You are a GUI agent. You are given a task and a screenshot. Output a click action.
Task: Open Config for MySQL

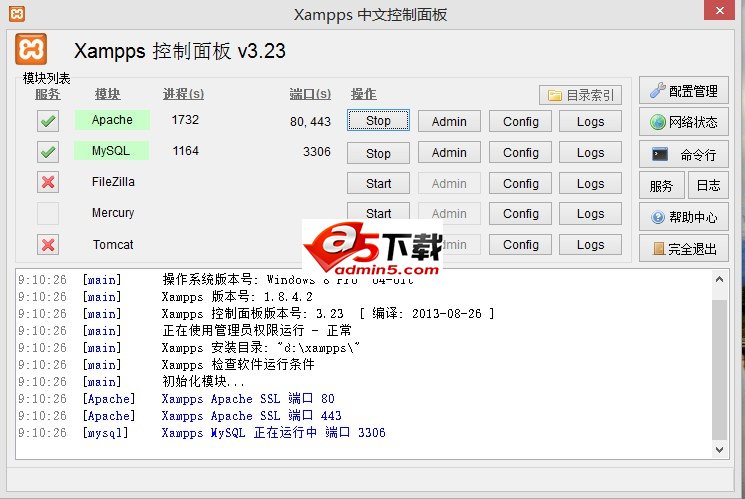pos(520,153)
